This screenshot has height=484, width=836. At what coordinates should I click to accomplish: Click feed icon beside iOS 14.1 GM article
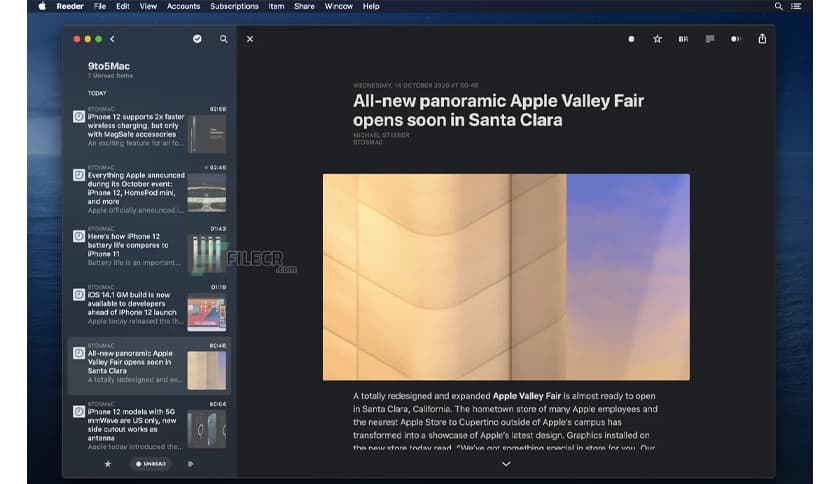[79, 294]
